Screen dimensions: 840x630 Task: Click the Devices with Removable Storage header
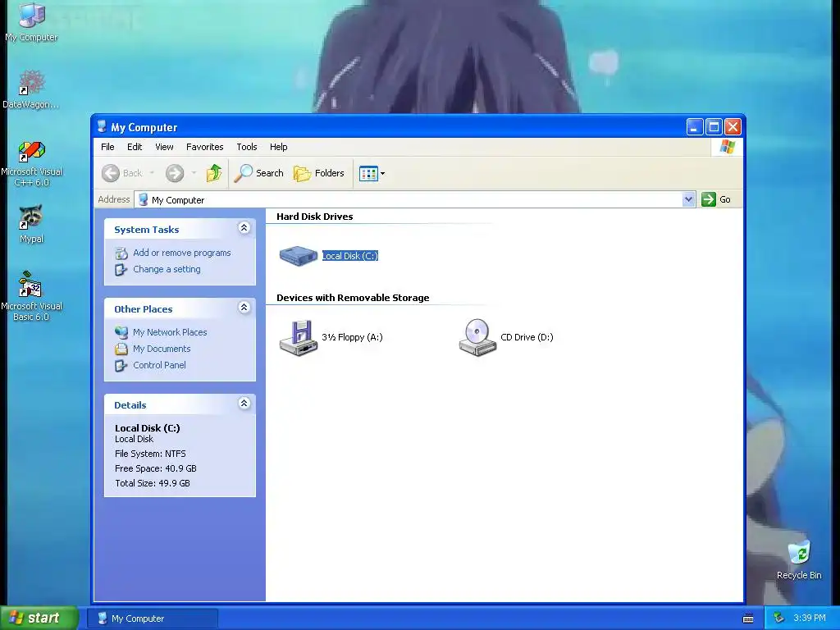[353, 298]
